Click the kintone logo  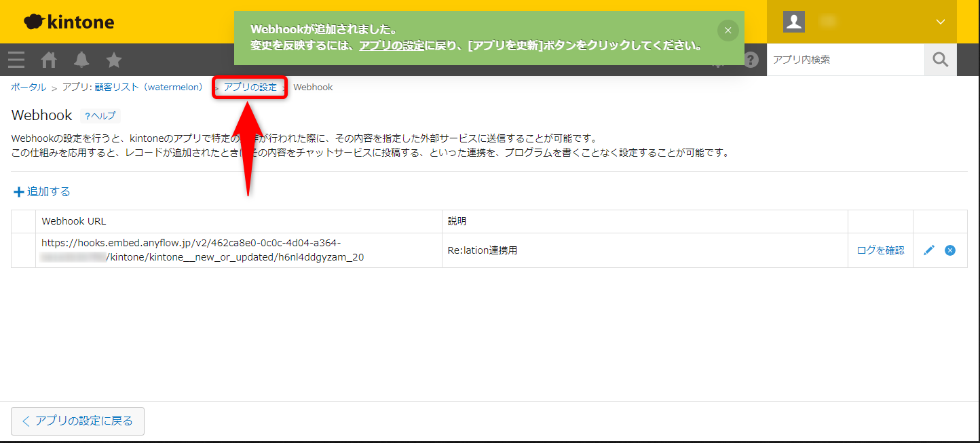69,22
